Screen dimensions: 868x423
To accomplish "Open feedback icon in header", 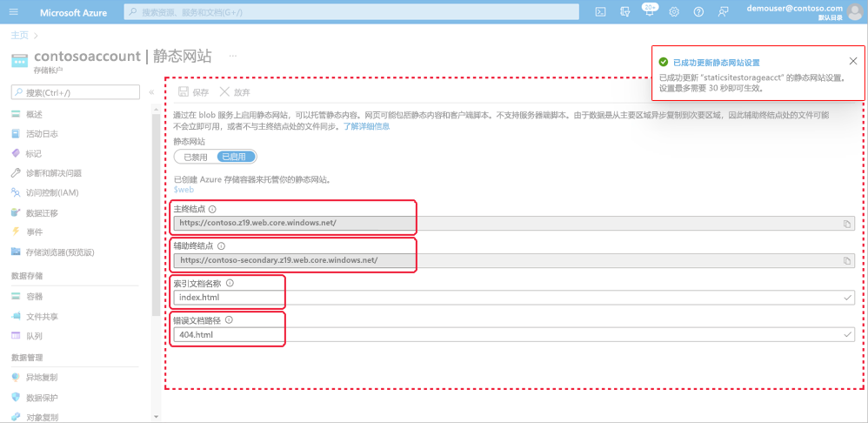I will click(723, 12).
